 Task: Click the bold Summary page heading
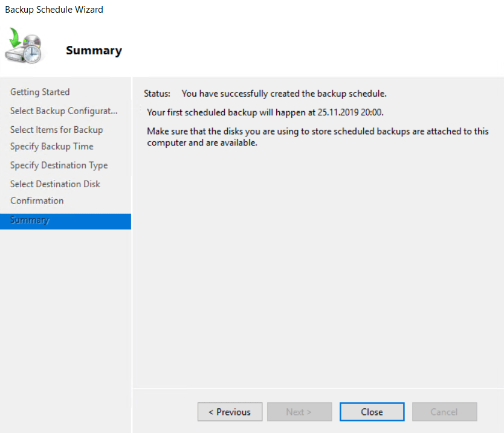pos(94,51)
